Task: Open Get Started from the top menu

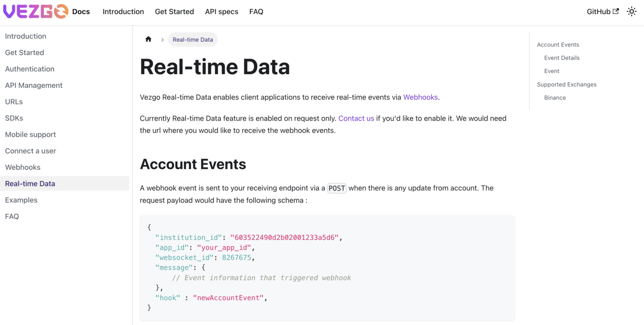Action: pyautogui.click(x=174, y=11)
